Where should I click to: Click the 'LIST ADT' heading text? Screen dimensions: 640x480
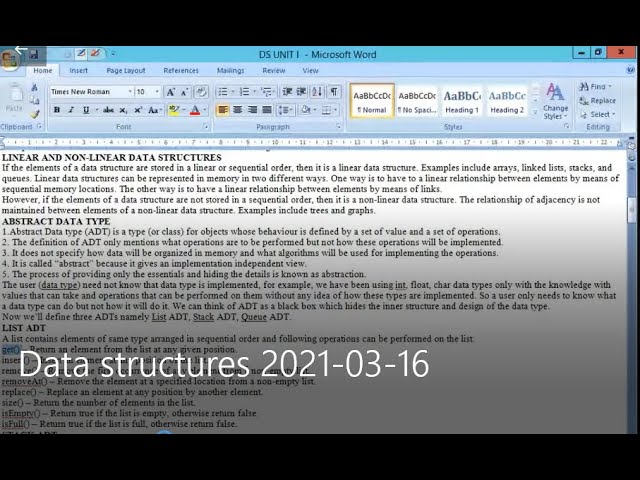[24, 328]
